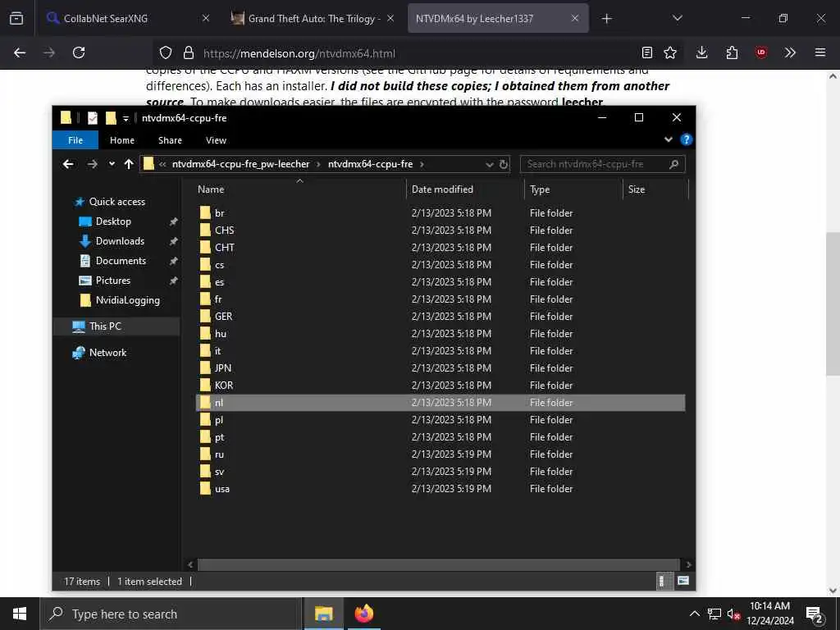840x630 pixels.
Task: Open the recent locations dropdown in Explorer
Action: (x=112, y=164)
